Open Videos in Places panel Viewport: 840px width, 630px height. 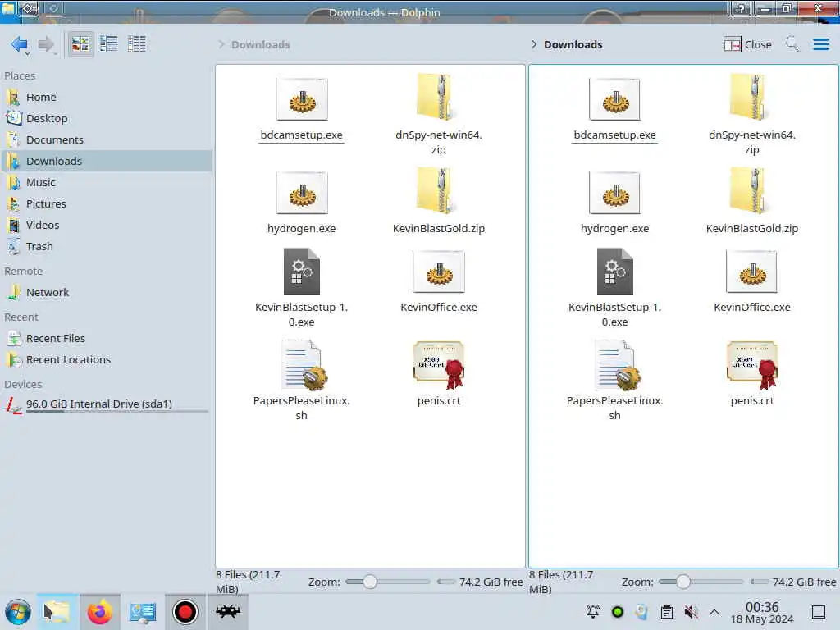tap(106, 226)
